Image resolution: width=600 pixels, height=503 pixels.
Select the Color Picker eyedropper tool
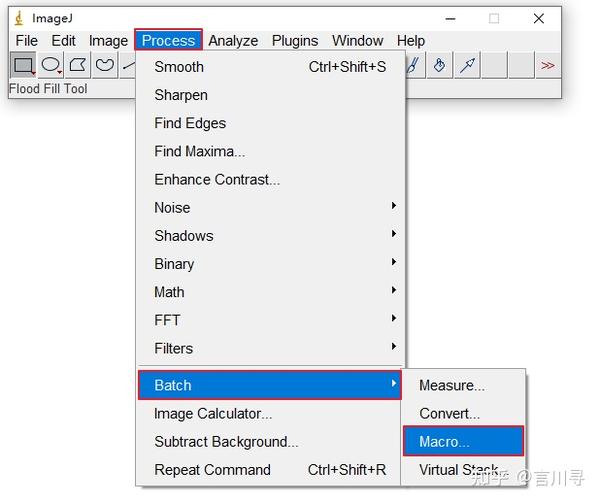pos(467,66)
